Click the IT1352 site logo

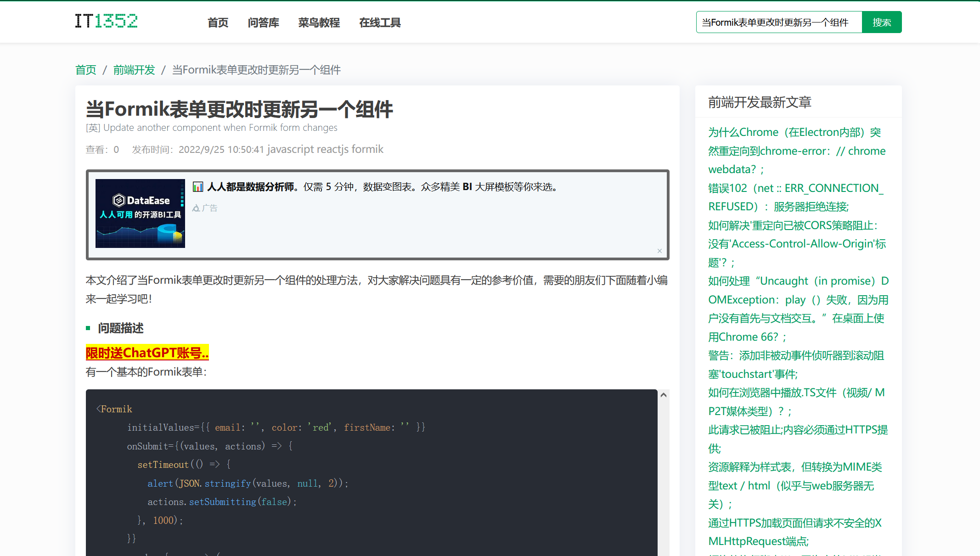pyautogui.click(x=106, y=21)
